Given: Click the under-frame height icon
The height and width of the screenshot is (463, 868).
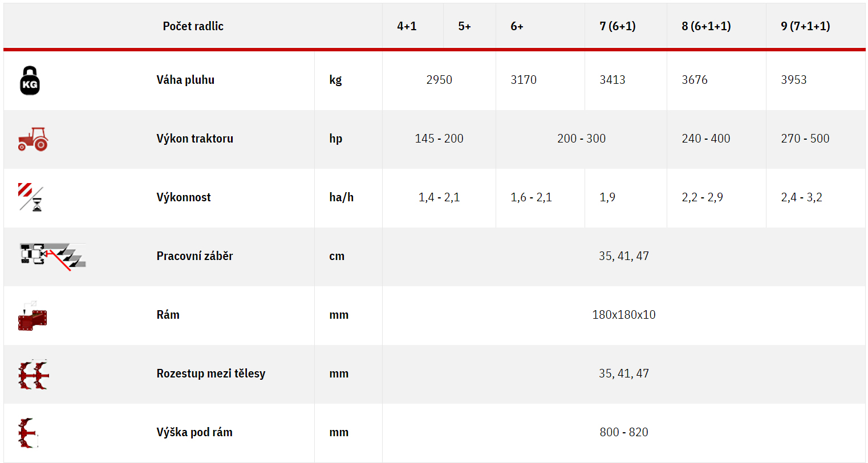Looking at the screenshot, I should pyautogui.click(x=29, y=433).
